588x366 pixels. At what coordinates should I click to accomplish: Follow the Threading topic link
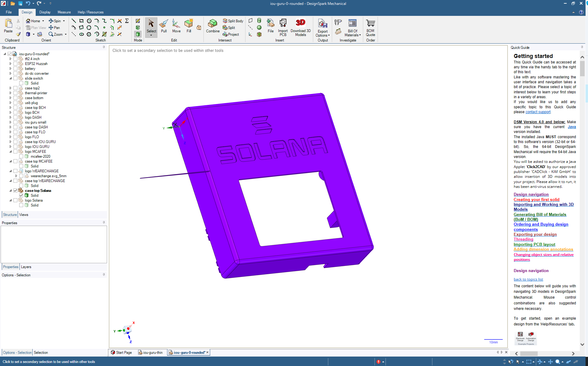point(523,239)
